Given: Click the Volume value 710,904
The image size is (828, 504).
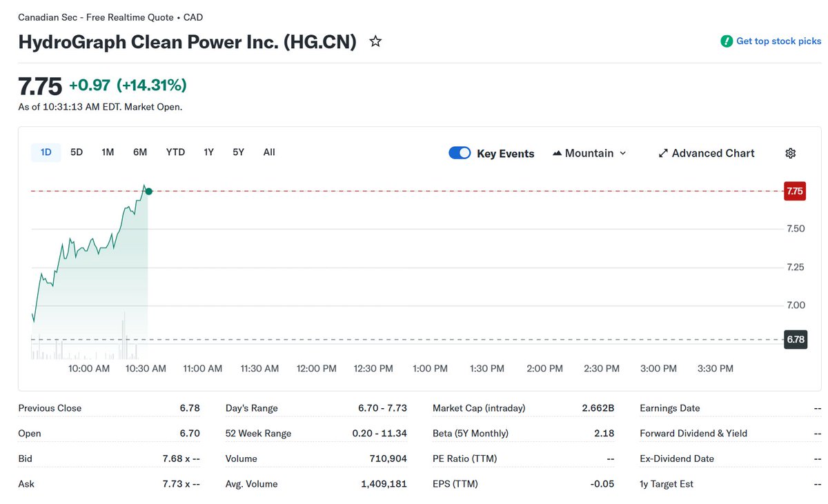Looking at the screenshot, I should point(388,458).
